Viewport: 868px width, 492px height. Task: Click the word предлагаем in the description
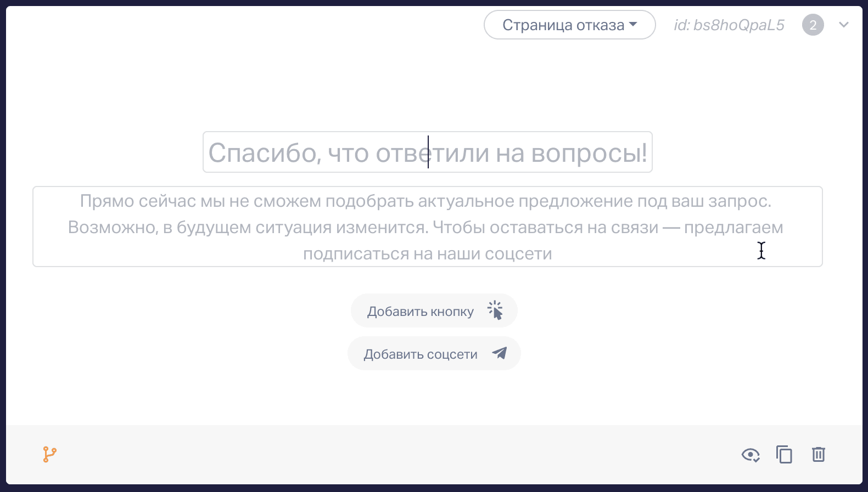733,228
